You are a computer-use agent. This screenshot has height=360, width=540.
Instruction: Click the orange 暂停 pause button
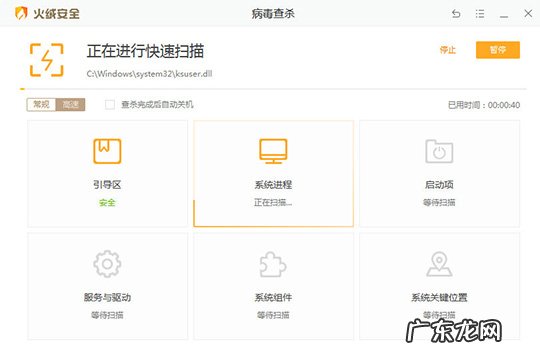[498, 50]
